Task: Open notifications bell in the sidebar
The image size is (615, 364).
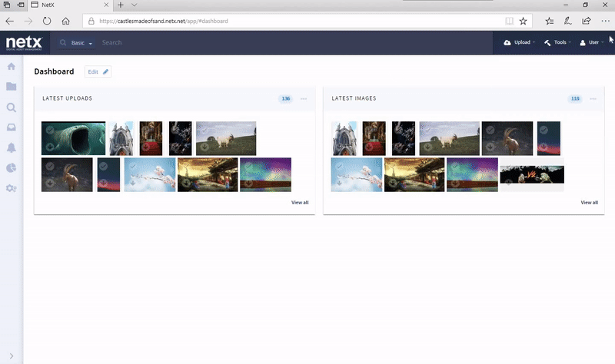Action: click(11, 147)
